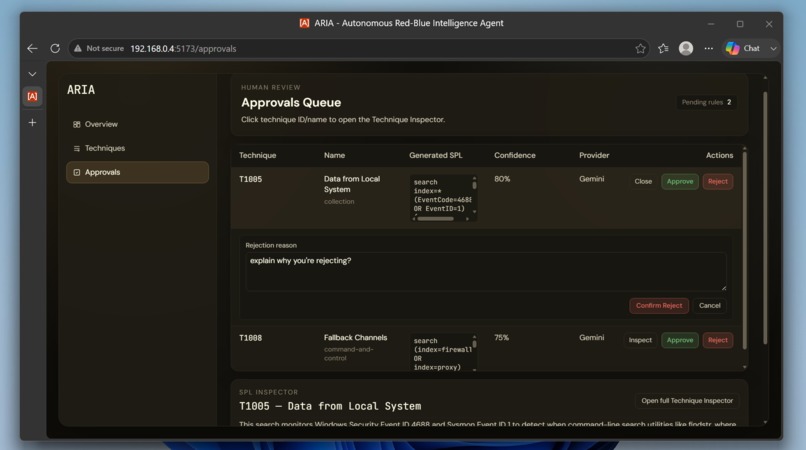
Task: Open the Approvals page
Action: [137, 172]
